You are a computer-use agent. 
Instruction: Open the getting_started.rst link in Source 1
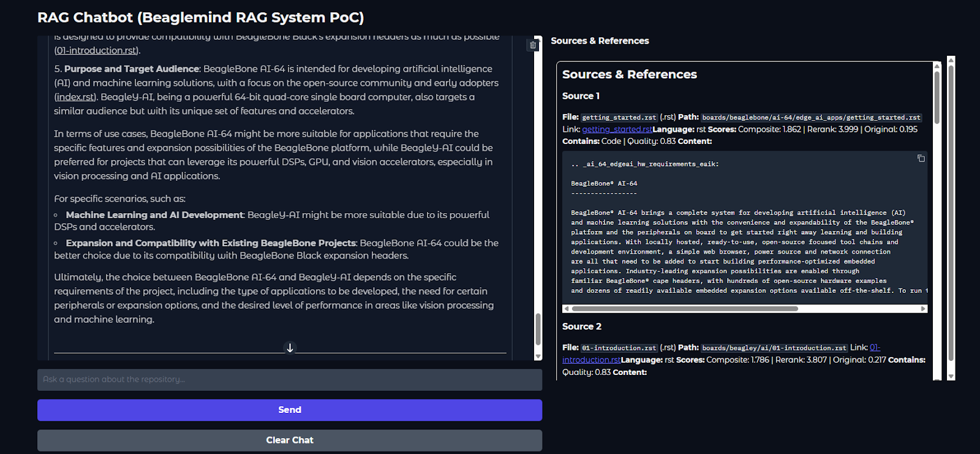point(617,129)
